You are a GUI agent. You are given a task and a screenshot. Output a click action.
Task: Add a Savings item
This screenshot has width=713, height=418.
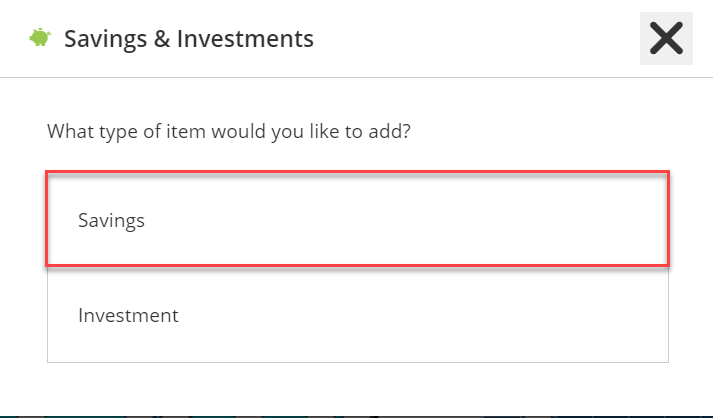[x=357, y=219]
